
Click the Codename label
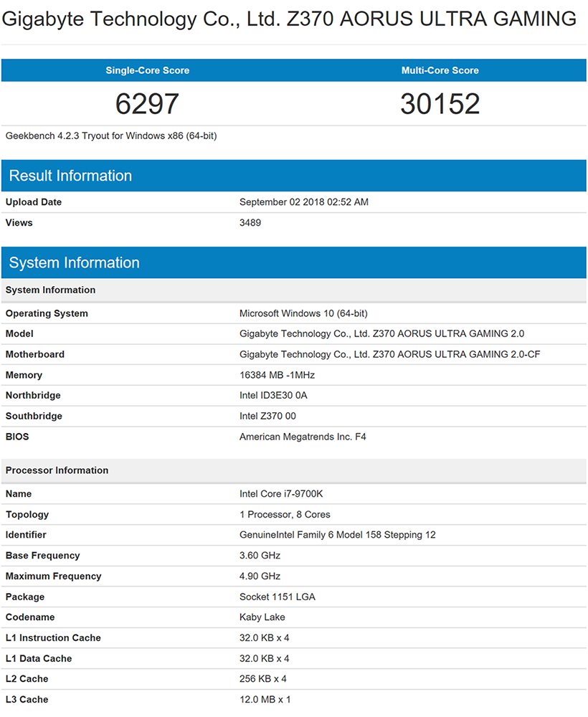click(29, 617)
